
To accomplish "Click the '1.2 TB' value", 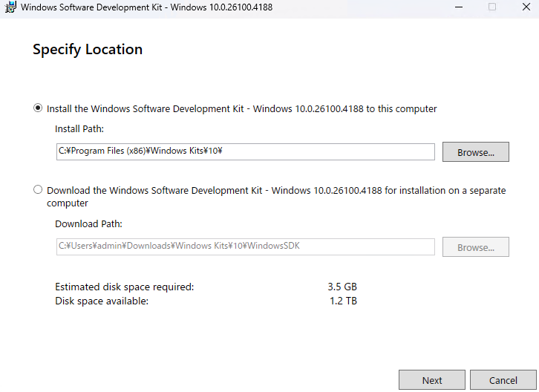I will point(343,301).
